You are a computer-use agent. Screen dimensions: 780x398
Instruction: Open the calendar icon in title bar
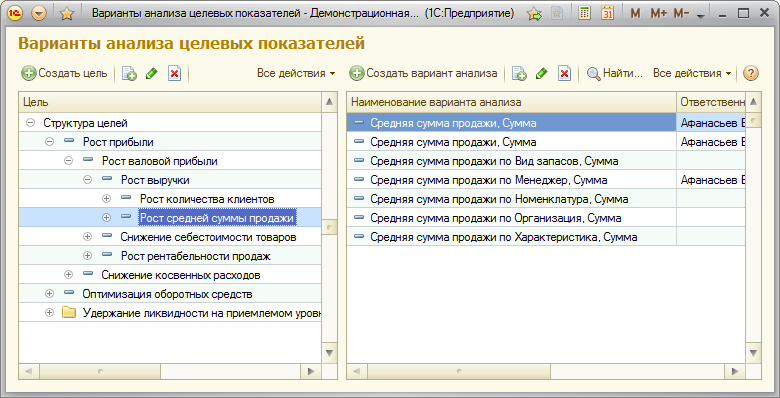pyautogui.click(x=607, y=13)
